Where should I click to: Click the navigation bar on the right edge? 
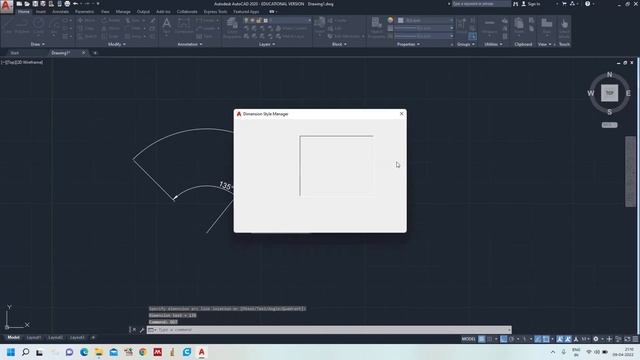[631, 171]
